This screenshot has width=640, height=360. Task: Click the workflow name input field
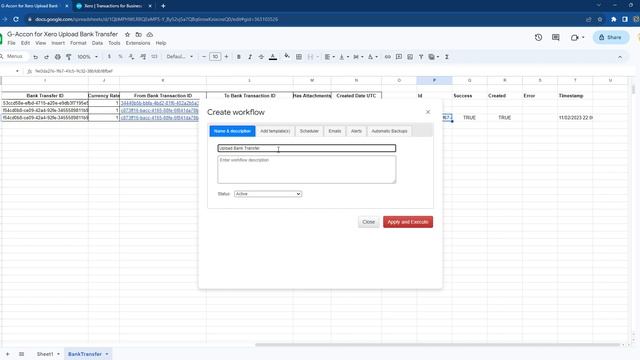[x=307, y=148]
